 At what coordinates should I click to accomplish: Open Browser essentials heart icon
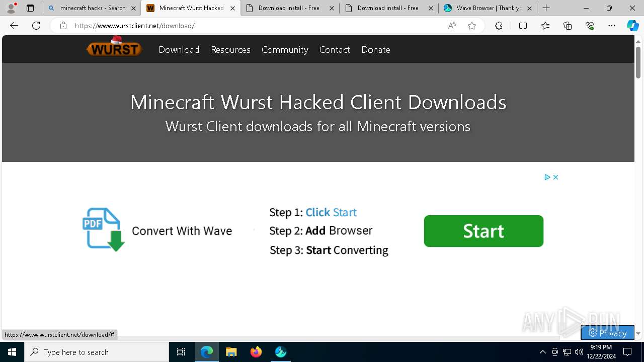coord(590,26)
